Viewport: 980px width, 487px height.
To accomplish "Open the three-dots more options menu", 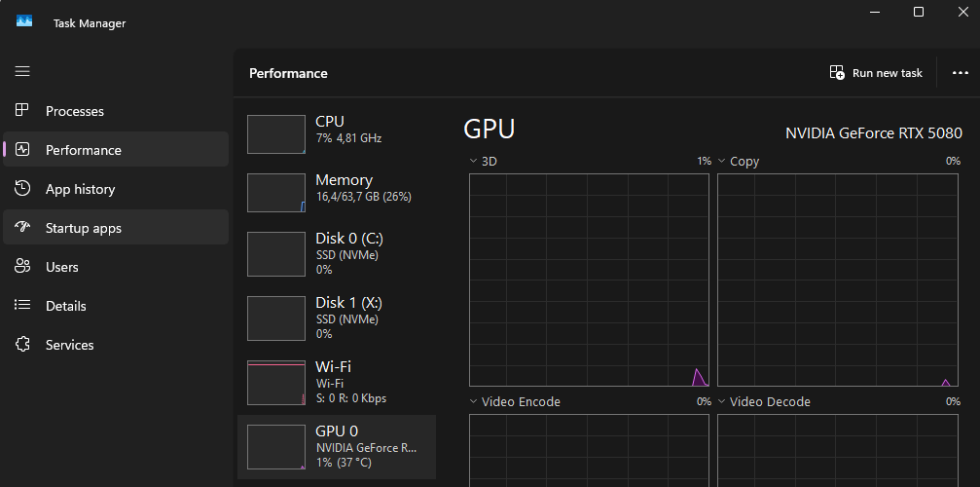I will pyautogui.click(x=960, y=73).
